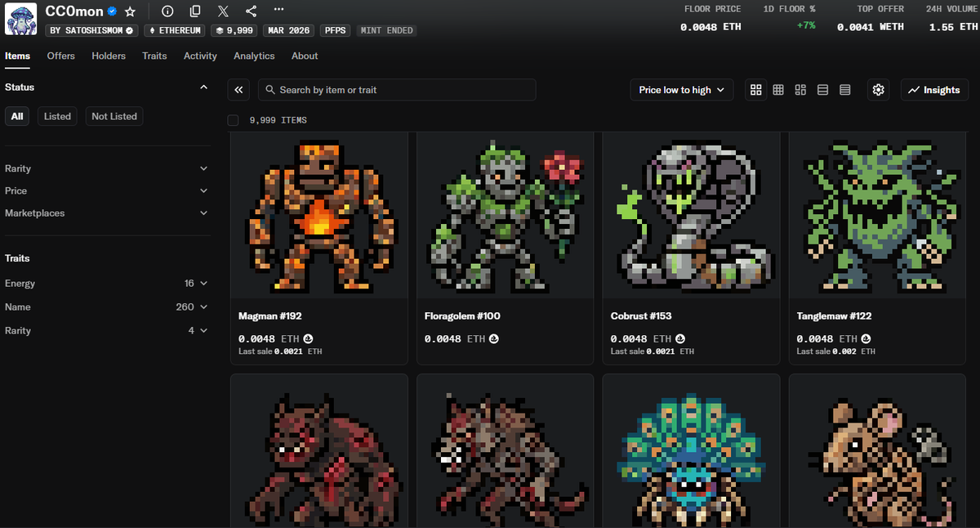Click OpenSea badge on Magman #192 price
Screen dimensions: 980x528
click(308, 338)
